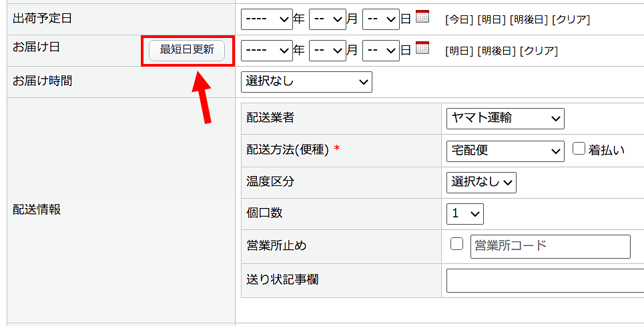
Task: Expand お届け時間 dropdown
Action: tap(306, 81)
